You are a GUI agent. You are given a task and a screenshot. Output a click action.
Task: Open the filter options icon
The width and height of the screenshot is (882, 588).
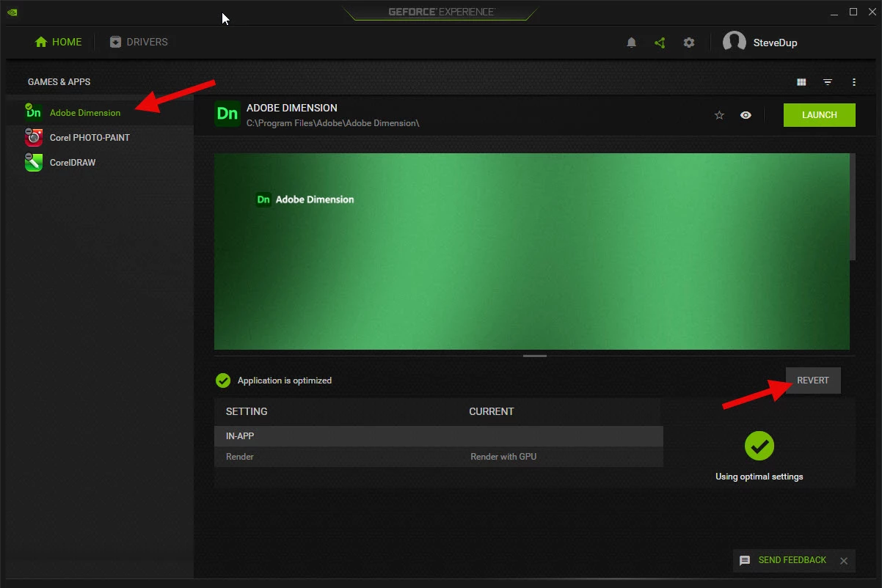coord(828,82)
